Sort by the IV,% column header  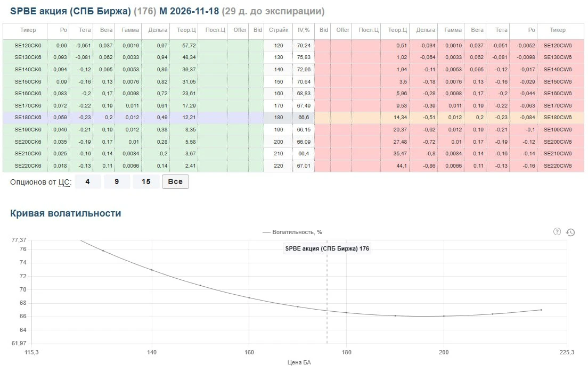coord(304,30)
